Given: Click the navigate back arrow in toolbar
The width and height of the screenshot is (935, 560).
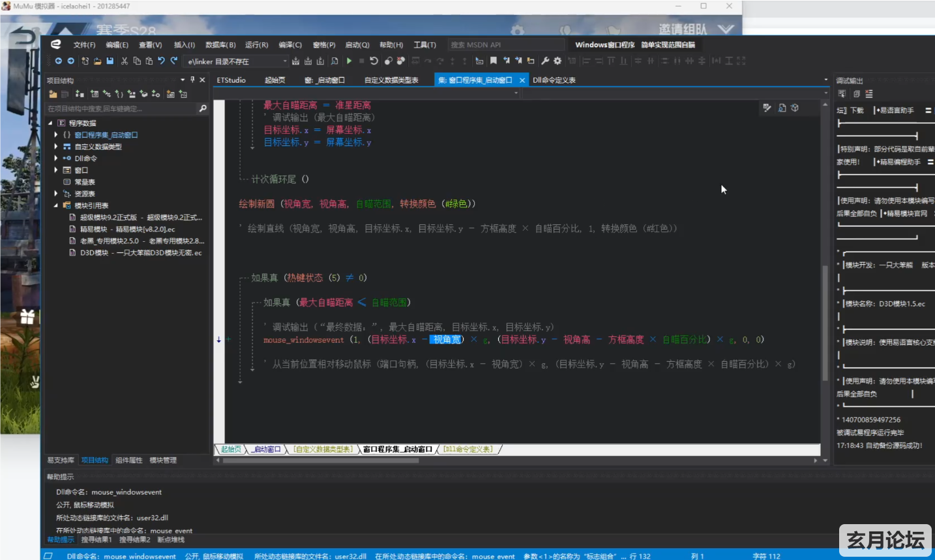Looking at the screenshot, I should [x=59, y=61].
